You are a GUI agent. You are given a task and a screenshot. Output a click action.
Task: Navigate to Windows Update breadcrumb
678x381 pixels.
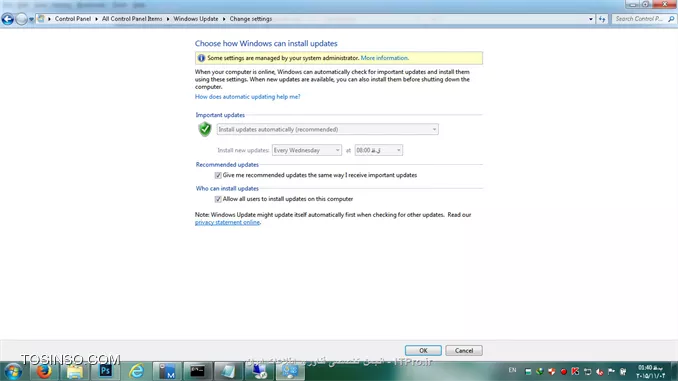tap(196, 19)
